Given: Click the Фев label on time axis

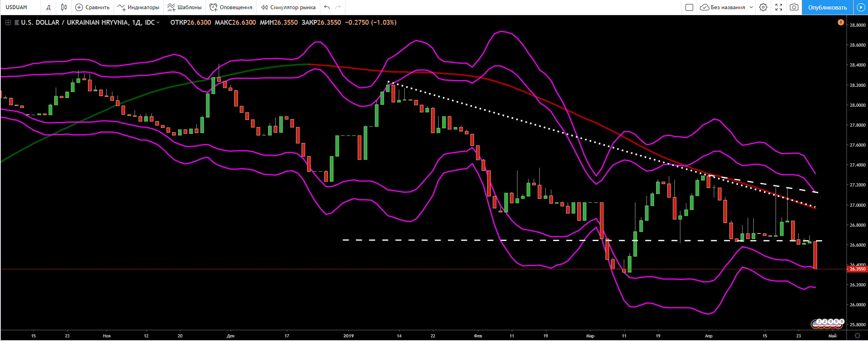Looking at the screenshot, I should [x=478, y=336].
